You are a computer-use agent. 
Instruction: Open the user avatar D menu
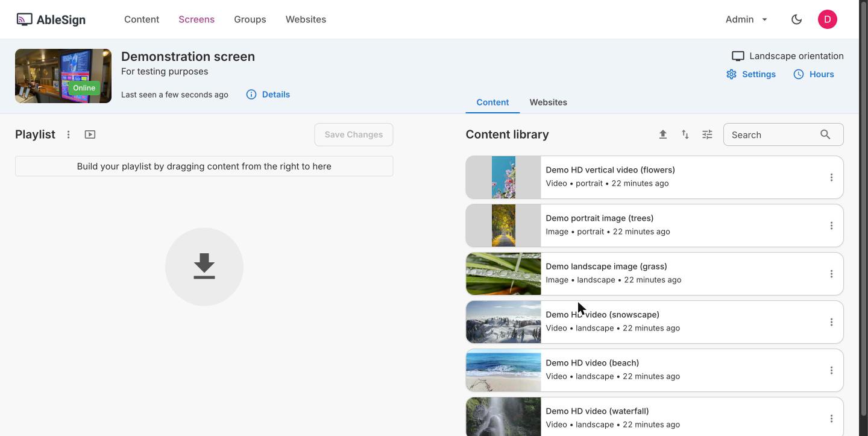pyautogui.click(x=828, y=19)
